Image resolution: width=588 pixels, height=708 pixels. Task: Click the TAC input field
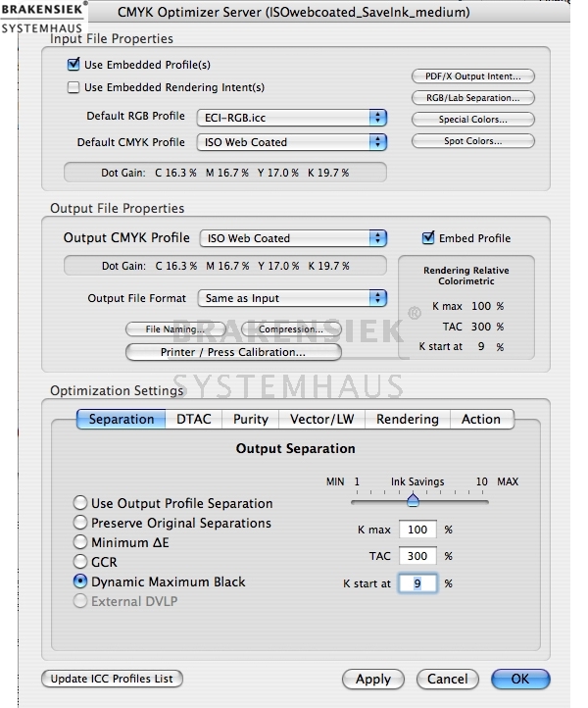pyautogui.click(x=417, y=556)
